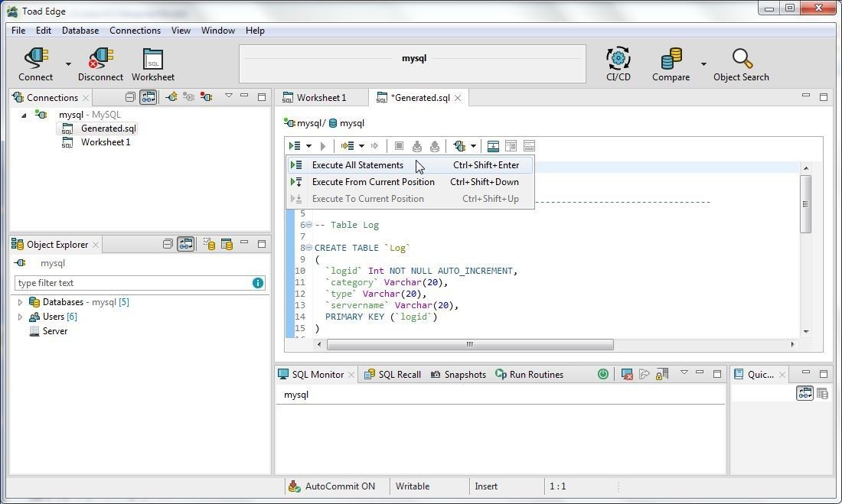This screenshot has width=842, height=504.
Task: Open the Help menu
Action: tap(255, 31)
